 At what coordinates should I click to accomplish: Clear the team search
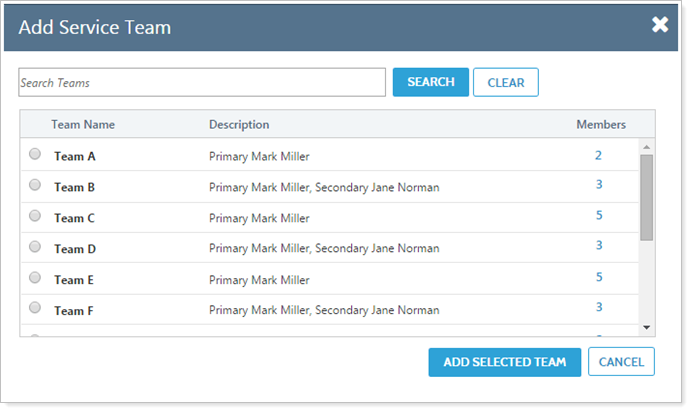505,83
